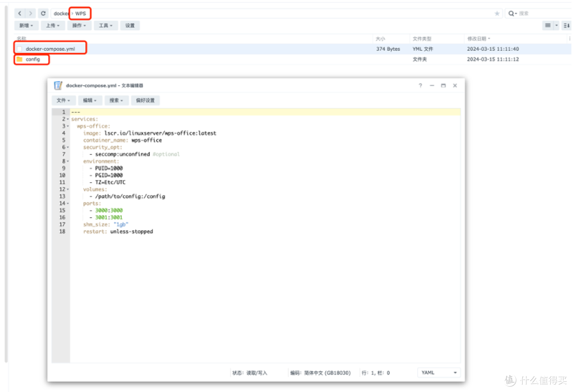Switch the view mode using the list icon
This screenshot has height=392, width=572.
(x=549, y=25)
